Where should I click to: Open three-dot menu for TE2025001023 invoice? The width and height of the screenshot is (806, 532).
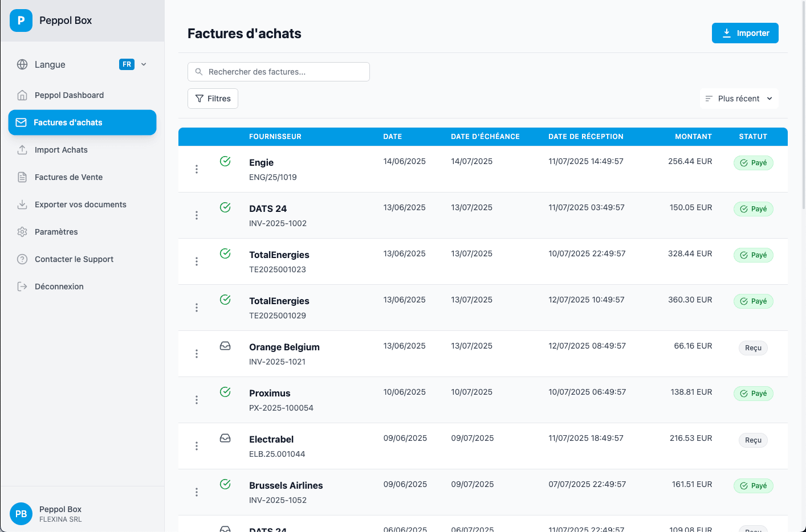[x=197, y=261]
